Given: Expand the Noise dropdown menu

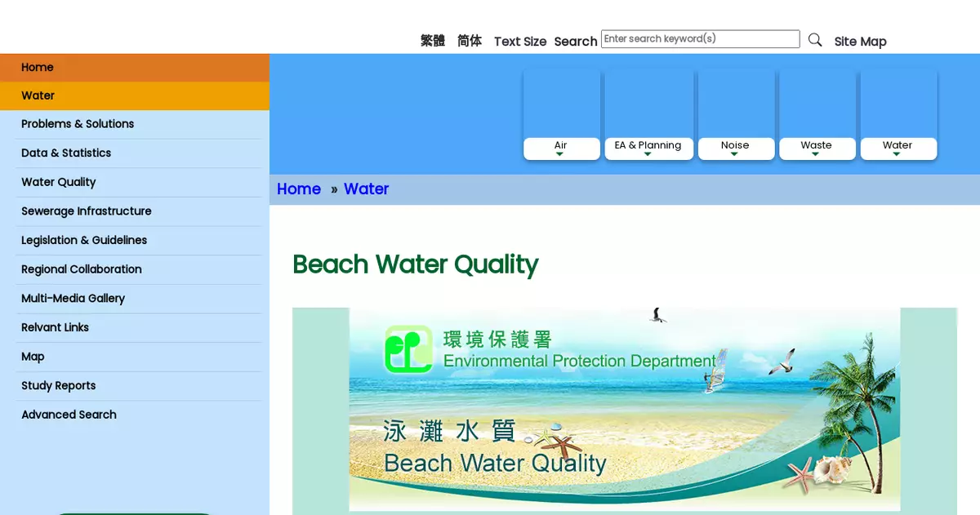Looking at the screenshot, I should (x=735, y=148).
